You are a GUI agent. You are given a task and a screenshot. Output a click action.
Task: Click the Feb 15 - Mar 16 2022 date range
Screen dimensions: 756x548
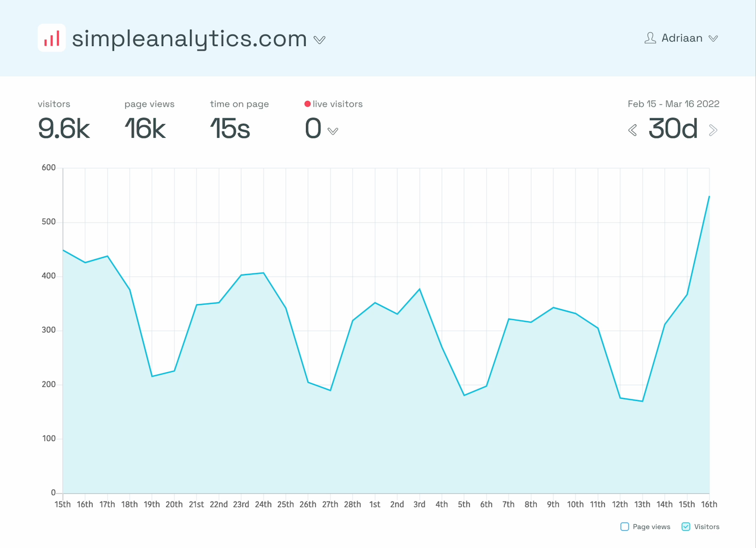[673, 104]
